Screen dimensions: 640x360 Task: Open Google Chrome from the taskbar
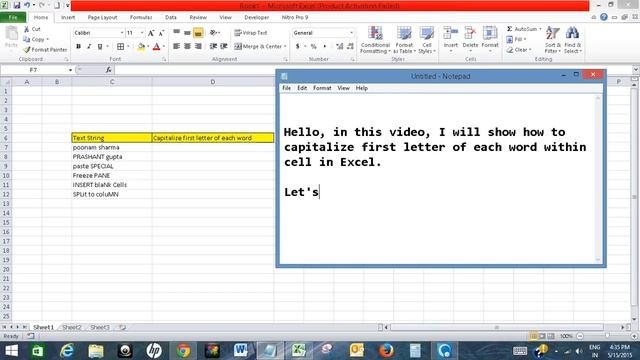(x=183, y=350)
